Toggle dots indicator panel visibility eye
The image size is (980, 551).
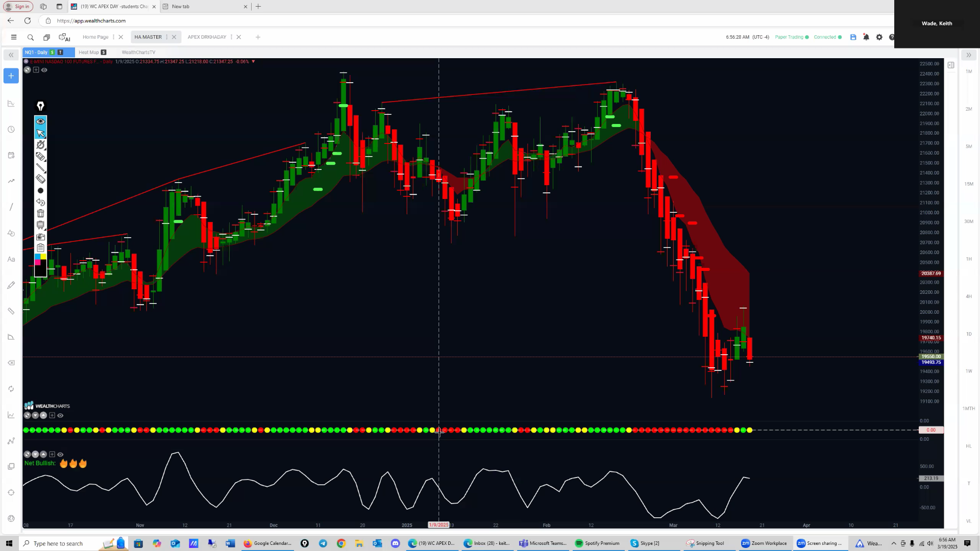[60, 416]
